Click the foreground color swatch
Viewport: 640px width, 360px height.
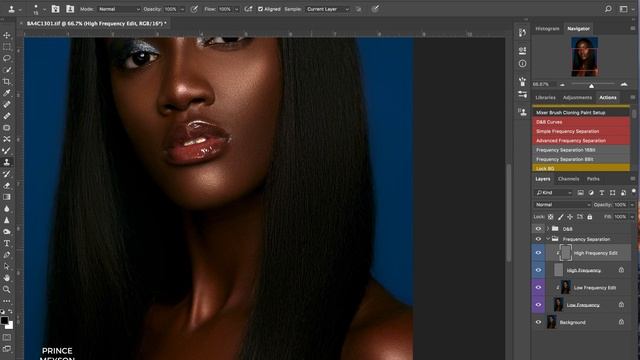[x=4, y=320]
